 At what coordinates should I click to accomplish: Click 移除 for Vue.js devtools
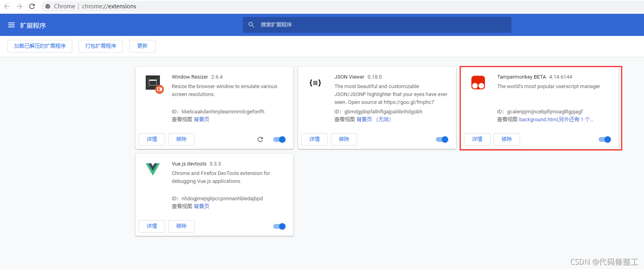click(x=181, y=226)
